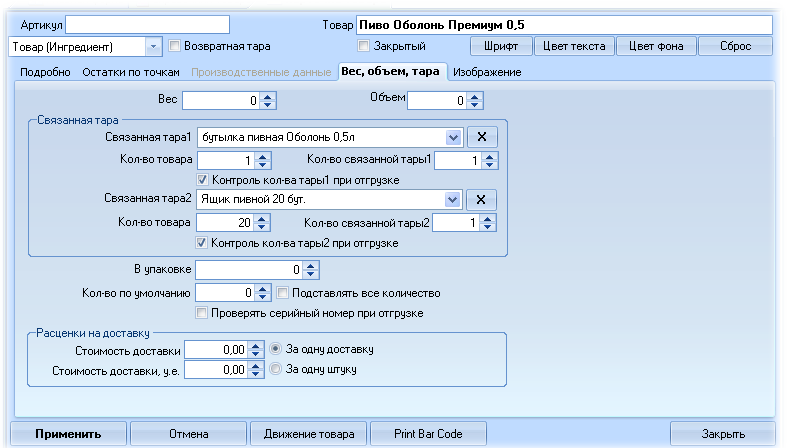Toggle Возвратная тара checkbox
The width and height of the screenshot is (789, 448).
click(x=174, y=46)
